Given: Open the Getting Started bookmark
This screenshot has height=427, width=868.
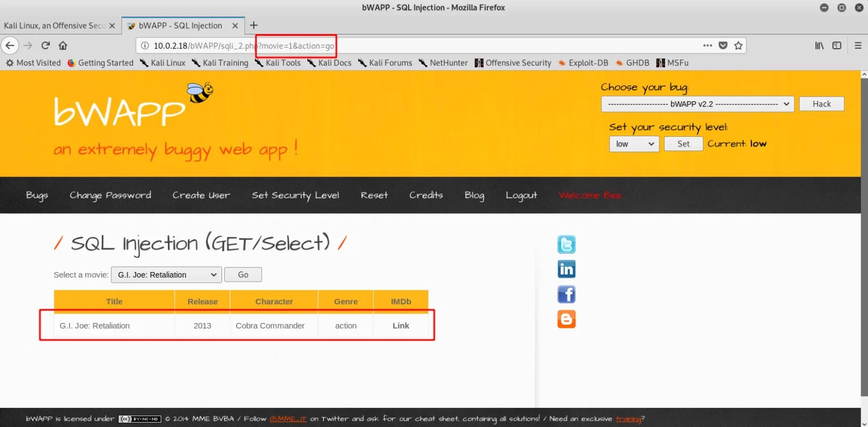Looking at the screenshot, I should point(100,63).
